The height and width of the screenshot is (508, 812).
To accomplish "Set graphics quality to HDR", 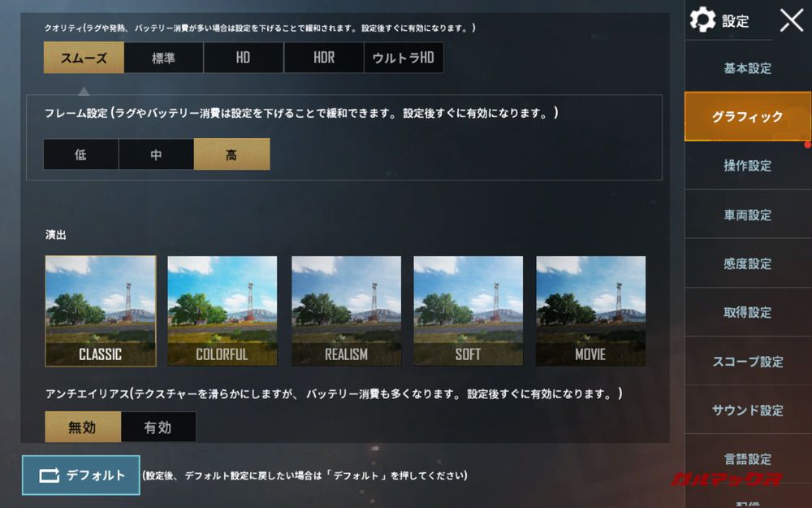I will (x=324, y=58).
